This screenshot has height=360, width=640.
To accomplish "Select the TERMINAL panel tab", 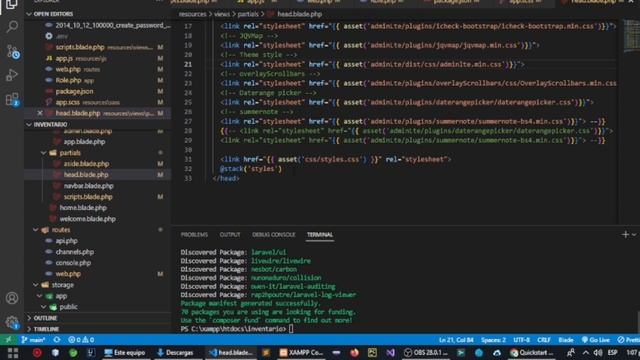I will pyautogui.click(x=320, y=235).
